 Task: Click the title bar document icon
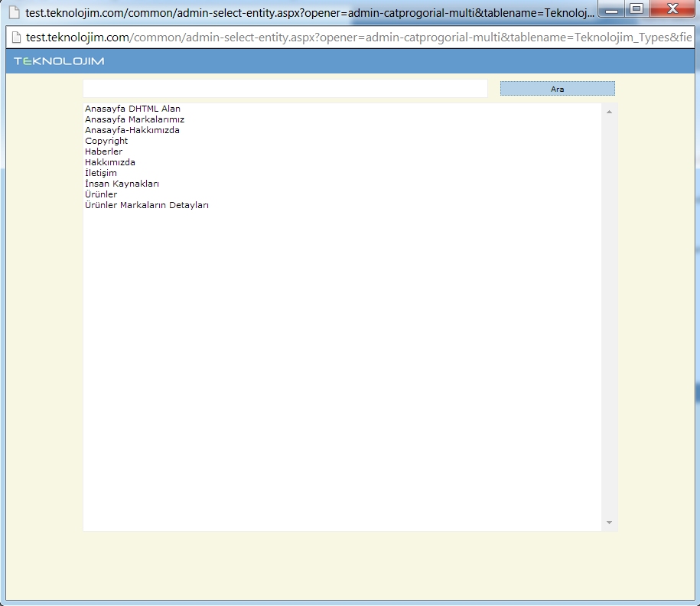15,12
